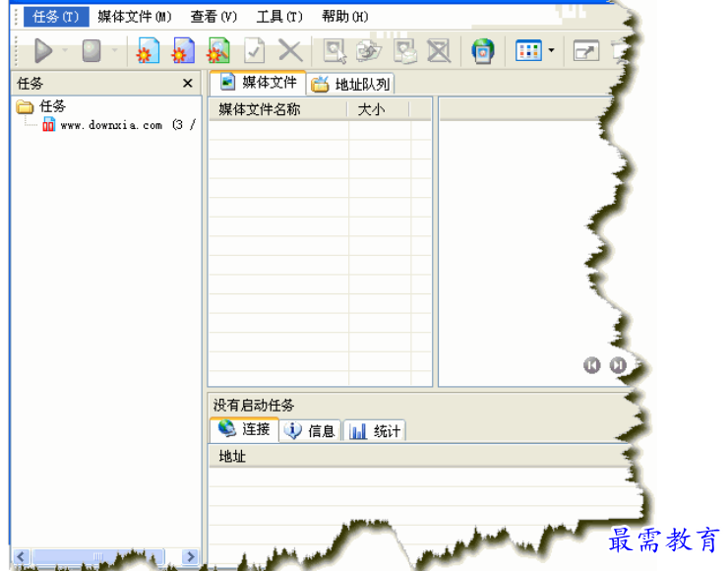Click the delete X toolbar icon
The height and width of the screenshot is (571, 728).
[x=290, y=50]
